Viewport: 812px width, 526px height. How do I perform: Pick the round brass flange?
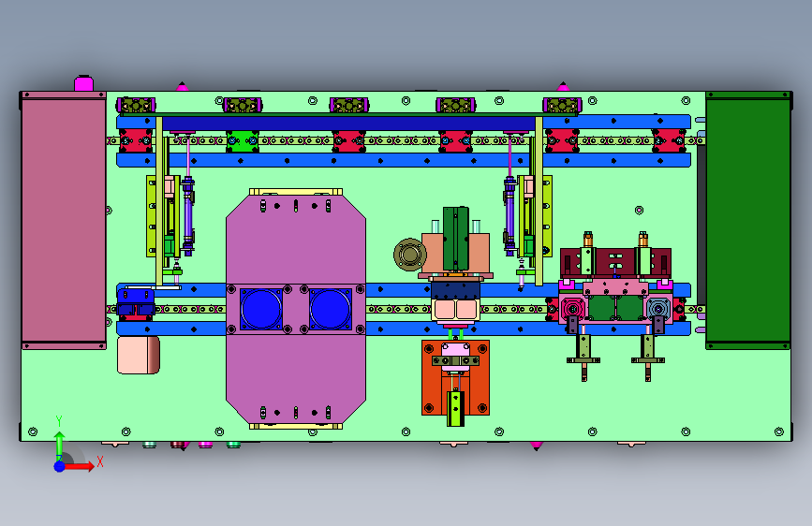[409, 255]
